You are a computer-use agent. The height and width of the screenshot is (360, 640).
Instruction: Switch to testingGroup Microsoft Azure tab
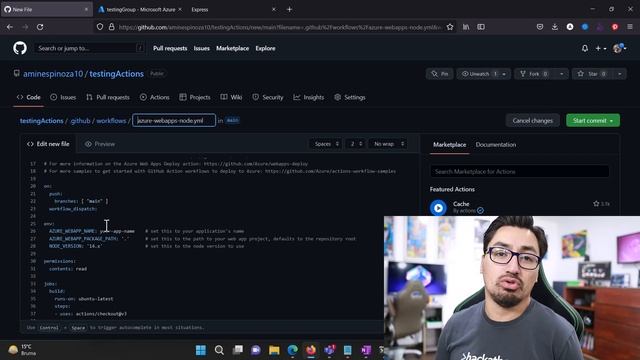point(141,9)
